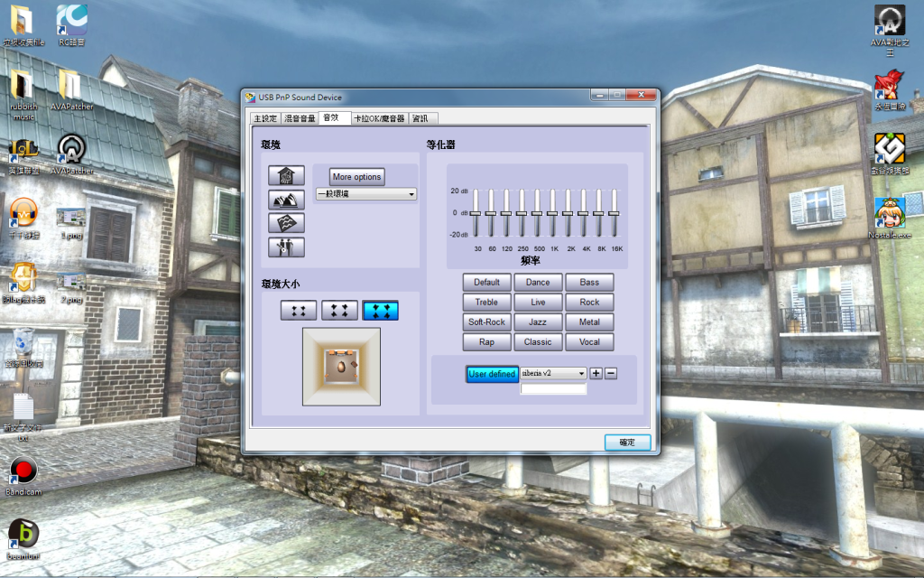The image size is (924, 578).
Task: Open the Nostale.exe desktop shortcut
Action: point(890,215)
